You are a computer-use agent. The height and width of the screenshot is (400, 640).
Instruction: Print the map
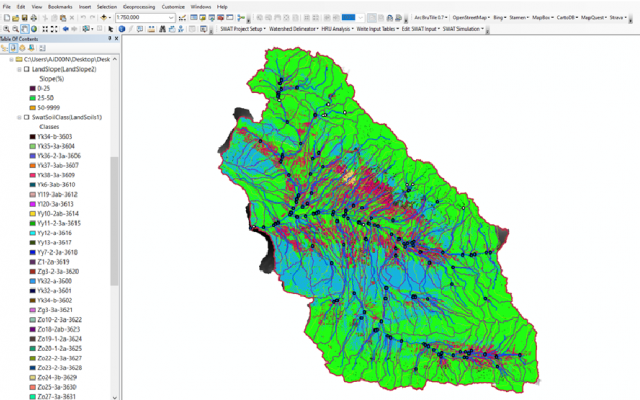(33, 18)
